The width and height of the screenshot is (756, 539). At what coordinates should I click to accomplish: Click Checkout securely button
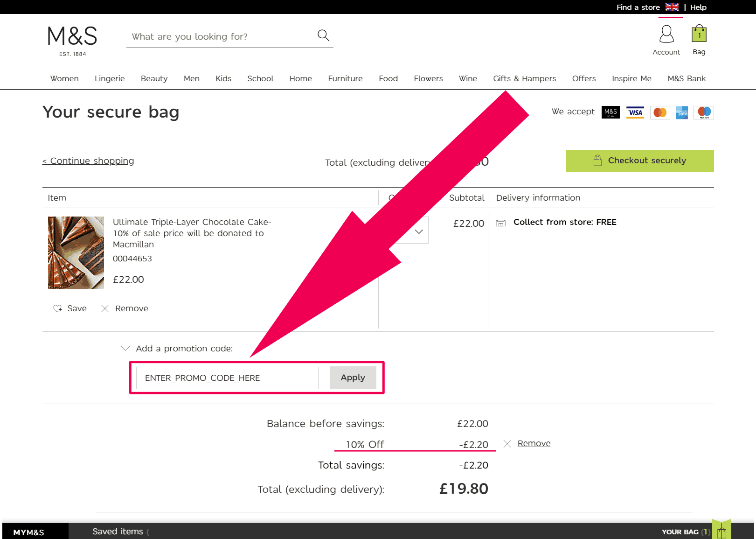(640, 161)
